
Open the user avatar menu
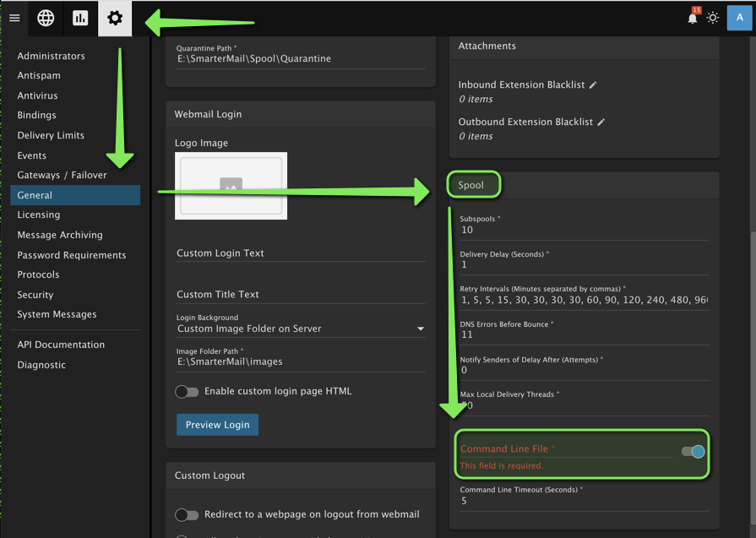tap(739, 18)
